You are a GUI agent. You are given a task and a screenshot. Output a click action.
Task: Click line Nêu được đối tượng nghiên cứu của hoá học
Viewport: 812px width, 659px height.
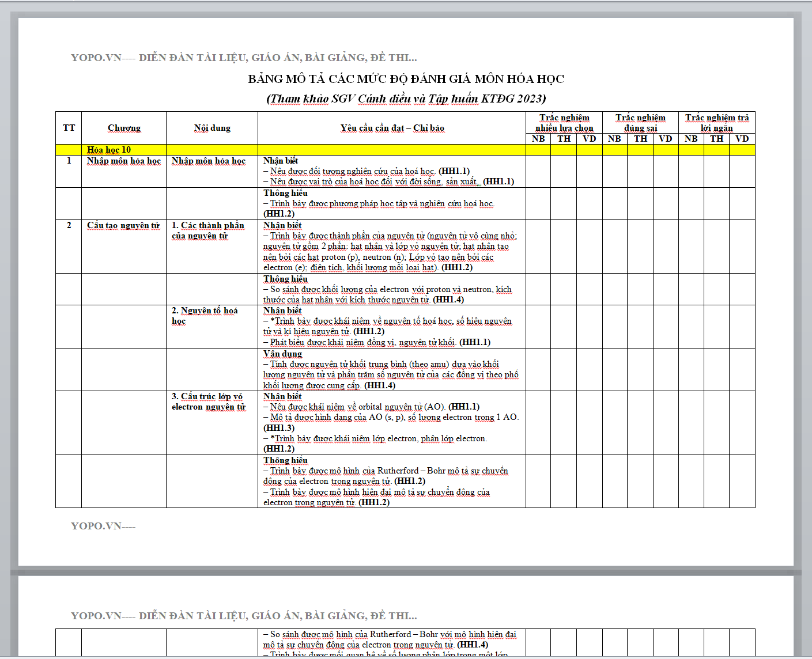367,171
